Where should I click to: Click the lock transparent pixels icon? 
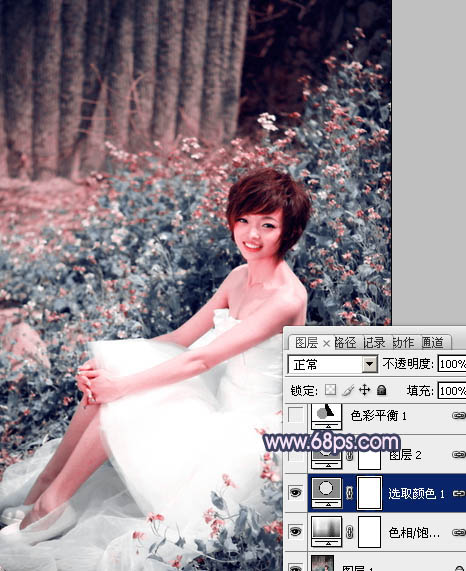330,390
